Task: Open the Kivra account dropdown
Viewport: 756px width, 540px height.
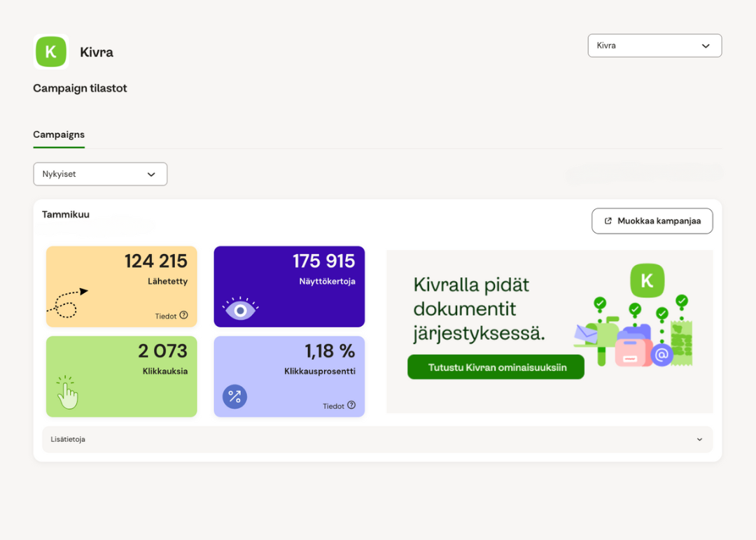Action: pos(654,45)
